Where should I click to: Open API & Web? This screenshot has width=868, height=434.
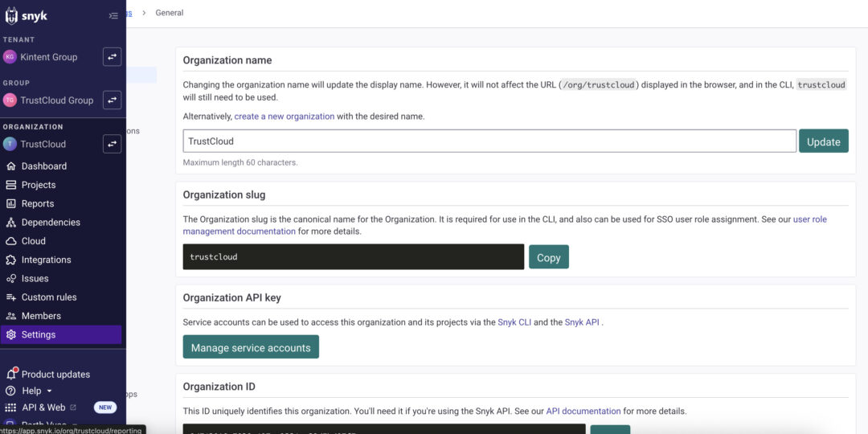[x=43, y=407]
